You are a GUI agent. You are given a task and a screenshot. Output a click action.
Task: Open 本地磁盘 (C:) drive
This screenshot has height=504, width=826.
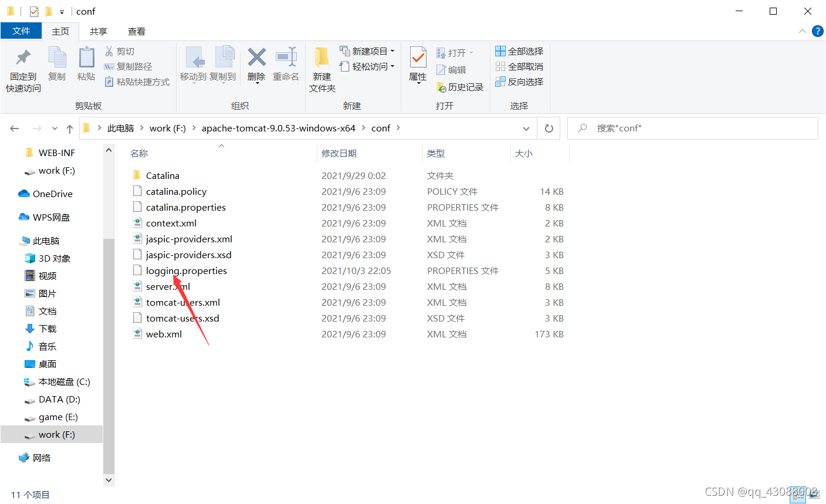click(x=57, y=381)
